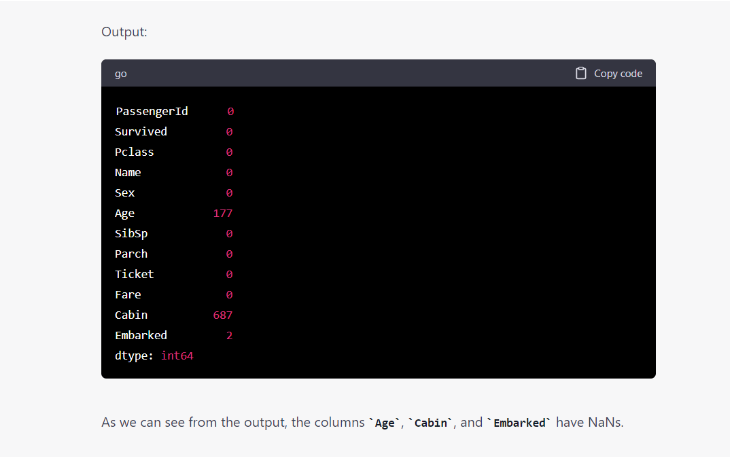Viewport: 730px width, 457px height.
Task: Click the Ticket column name
Action: (x=134, y=274)
